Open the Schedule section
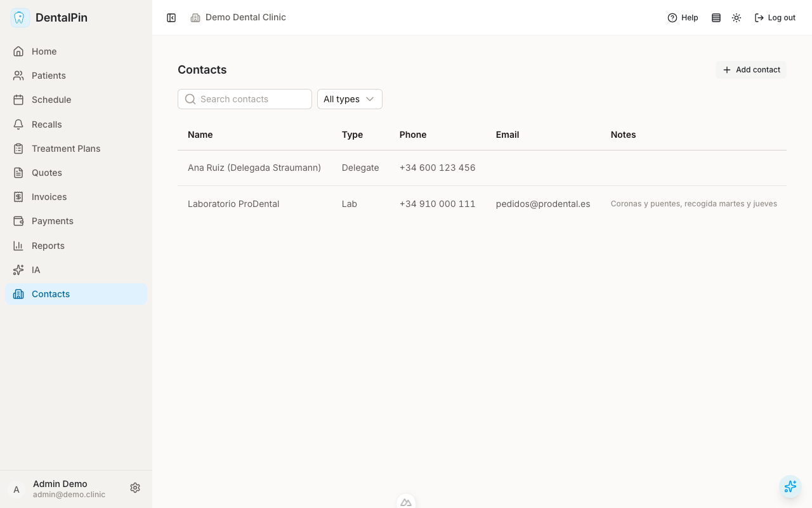 point(76,100)
